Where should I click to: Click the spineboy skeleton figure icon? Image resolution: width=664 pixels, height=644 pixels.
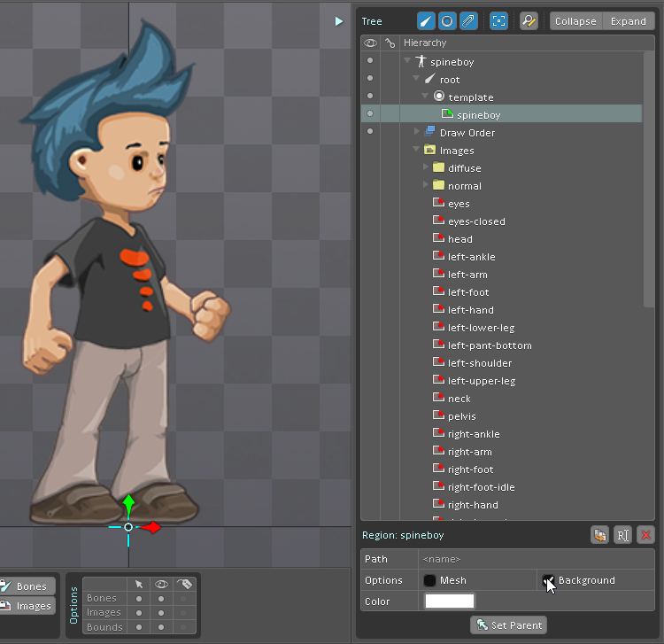[421, 61]
